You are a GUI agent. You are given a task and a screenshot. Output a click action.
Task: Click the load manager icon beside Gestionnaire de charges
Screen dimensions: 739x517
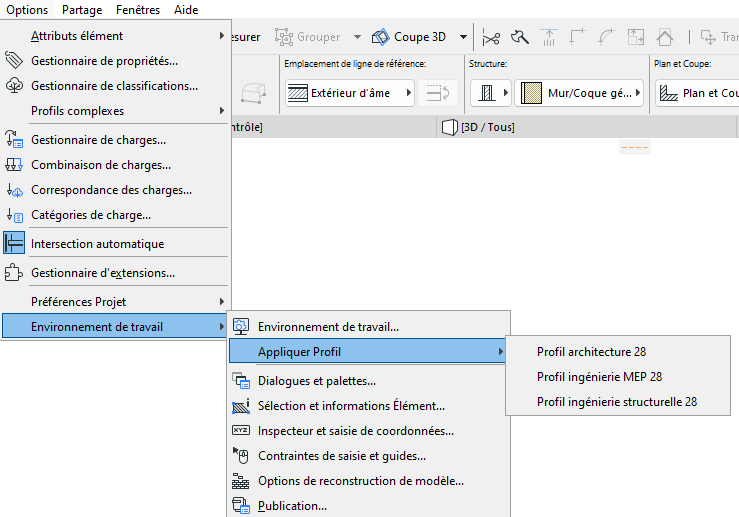point(14,140)
